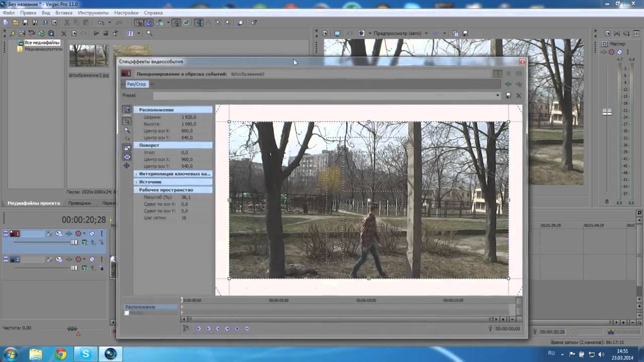Screen dimensions: 644x362
Task: Select the Zoom tool in Pan/Crop sidebar
Action: (127, 130)
